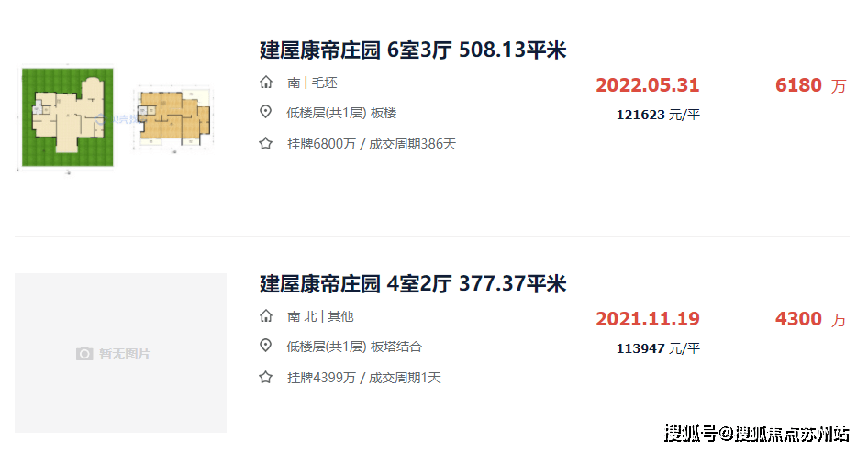Click 挂牌6800万 / 成交周期386天 text

tap(372, 144)
